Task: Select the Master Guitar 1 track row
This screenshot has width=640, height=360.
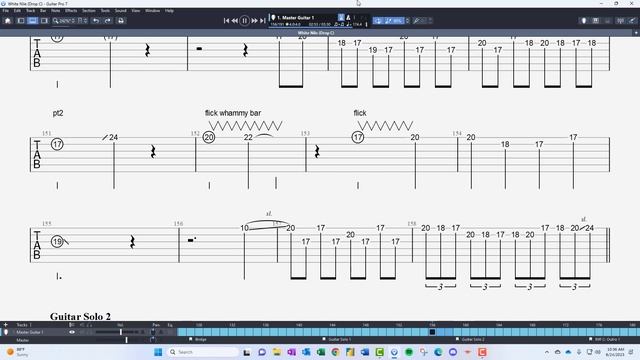Action: (88, 332)
